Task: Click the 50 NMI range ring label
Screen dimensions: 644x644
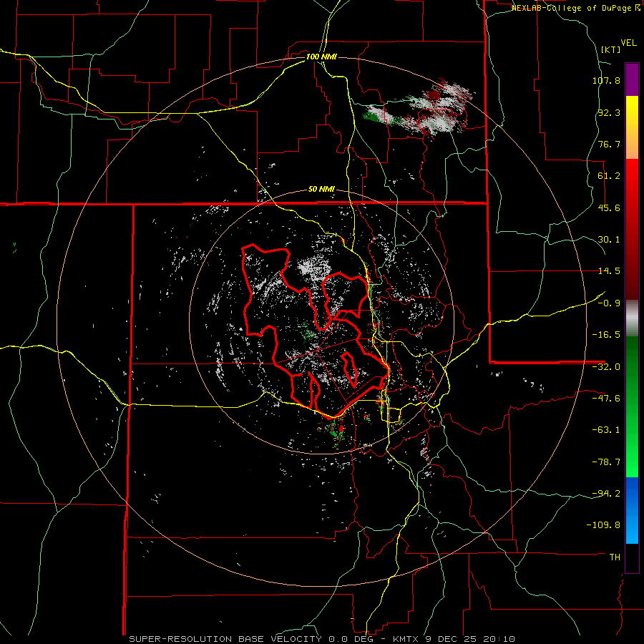Action: [321, 190]
